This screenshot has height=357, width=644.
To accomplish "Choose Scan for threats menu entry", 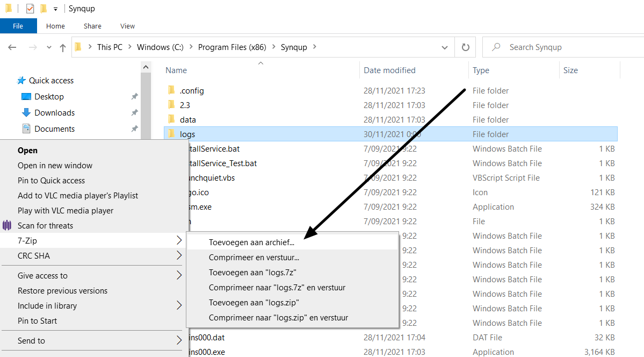I will (93, 226).
